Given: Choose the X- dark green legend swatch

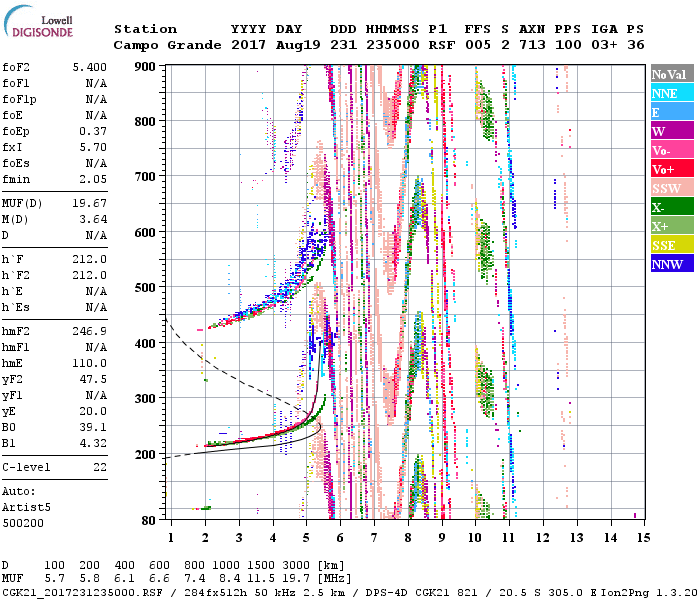Looking at the screenshot, I should [x=672, y=207].
